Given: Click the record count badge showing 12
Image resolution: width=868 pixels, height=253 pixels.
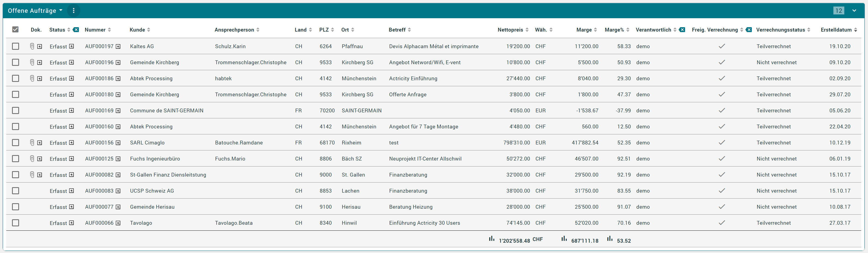Looking at the screenshot, I should (x=839, y=10).
